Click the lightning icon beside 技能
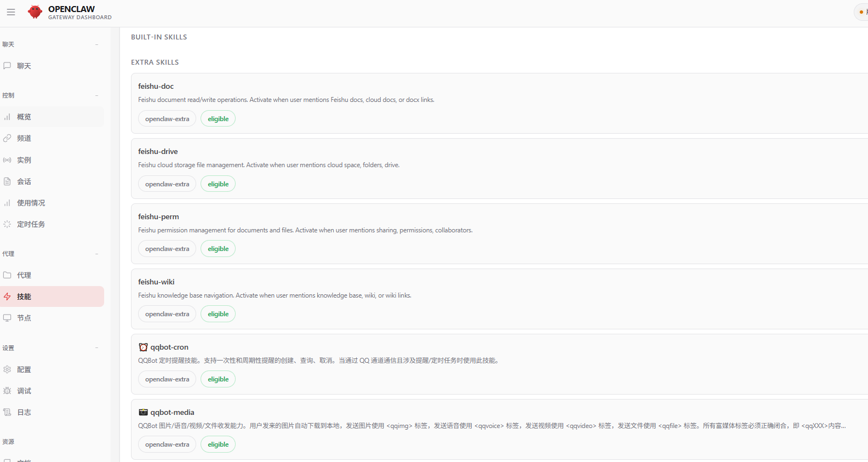This screenshot has height=462, width=868. [7, 296]
